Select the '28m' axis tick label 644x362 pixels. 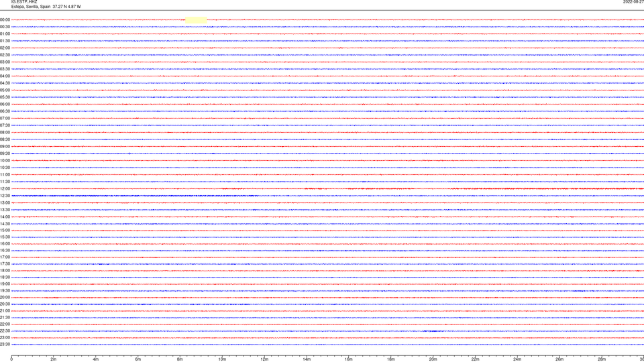tap(602, 359)
